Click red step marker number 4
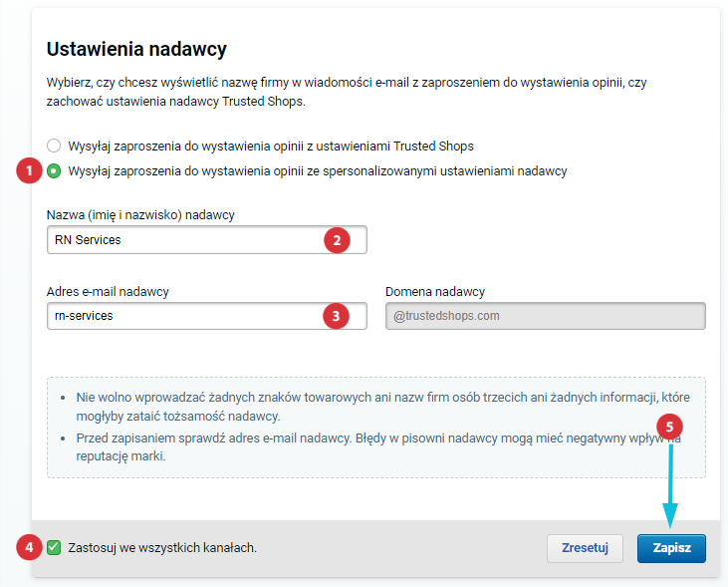Viewport: 728px width, 587px height. pyautogui.click(x=29, y=547)
